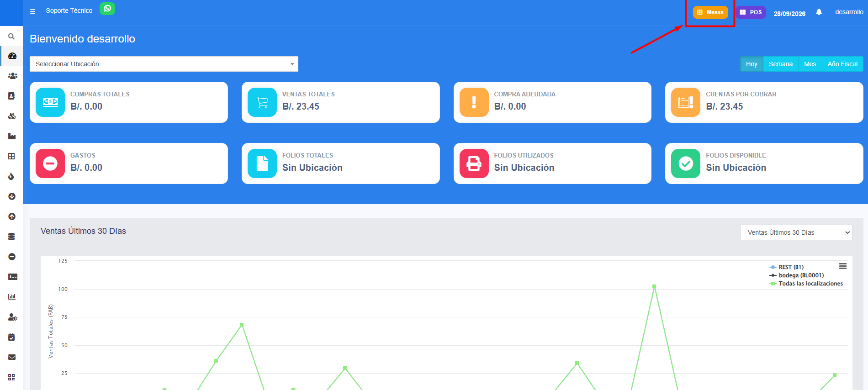Switch to the Mes period tab
Viewport: 868px width, 390px height.
click(x=810, y=64)
